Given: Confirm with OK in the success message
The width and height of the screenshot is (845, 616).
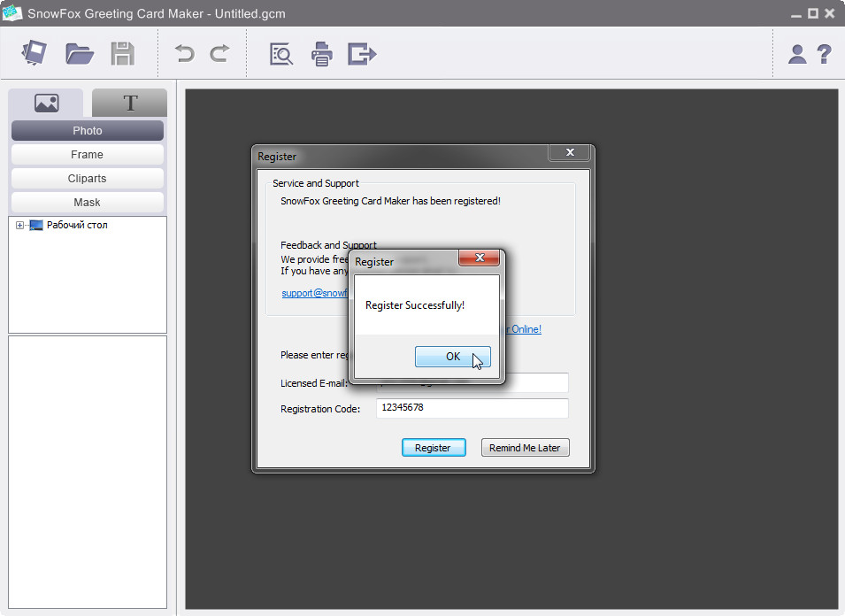Looking at the screenshot, I should click(x=453, y=356).
